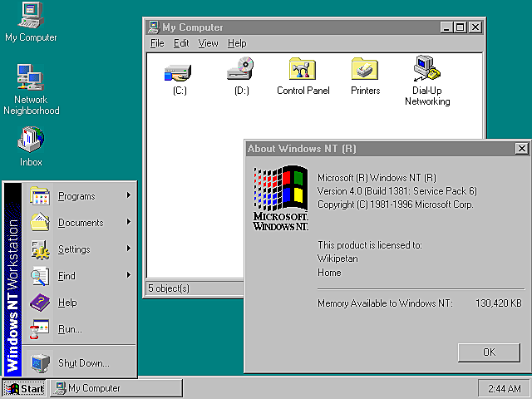
Task: Open the Dial-Up Networking icon
Action: point(426,68)
